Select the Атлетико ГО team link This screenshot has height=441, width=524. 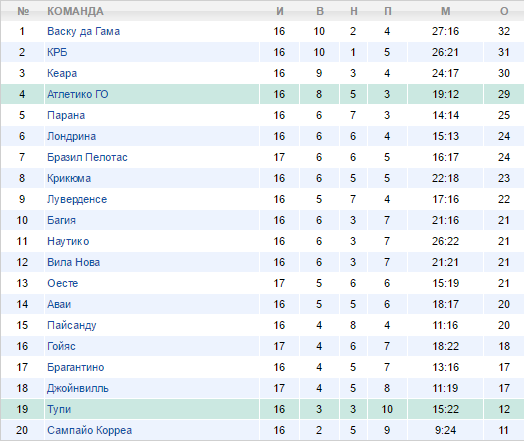[x=78, y=94]
